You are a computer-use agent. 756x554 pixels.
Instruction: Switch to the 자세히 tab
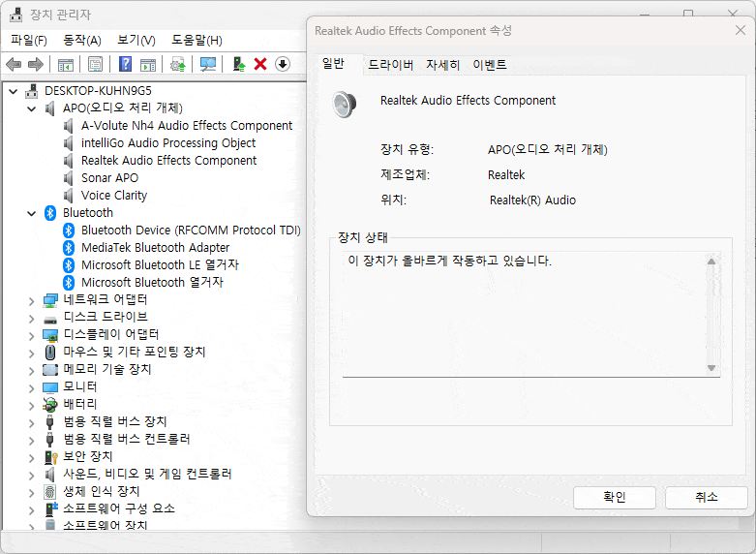point(442,65)
